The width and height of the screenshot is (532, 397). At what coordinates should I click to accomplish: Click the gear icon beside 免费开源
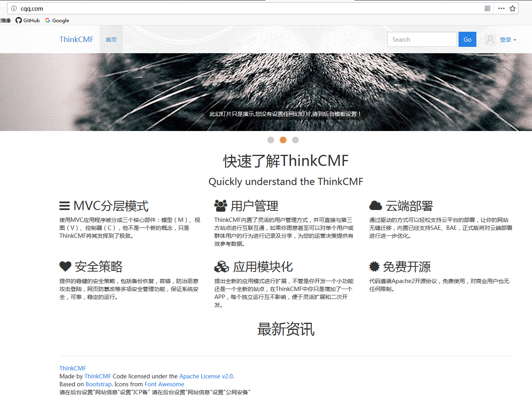tap(375, 266)
